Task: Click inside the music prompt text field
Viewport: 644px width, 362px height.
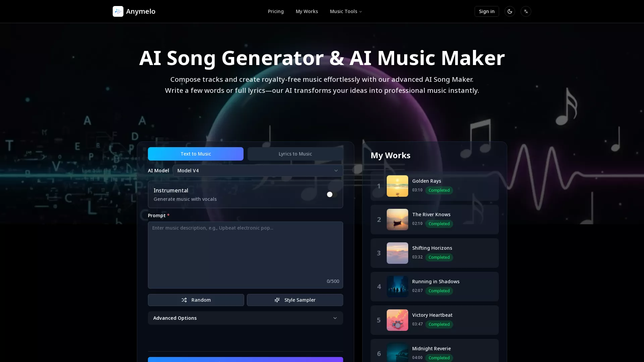Action: pyautogui.click(x=245, y=255)
